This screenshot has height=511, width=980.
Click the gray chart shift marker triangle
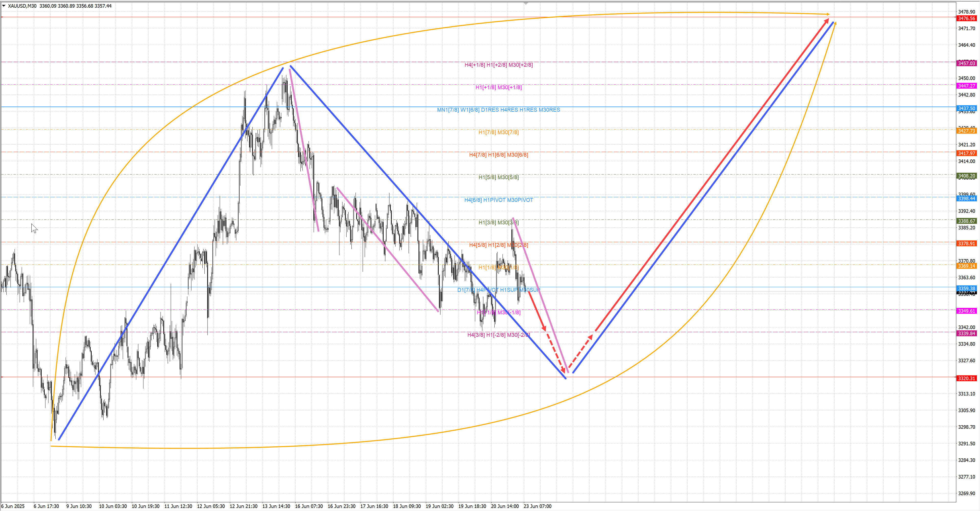coord(526,3)
